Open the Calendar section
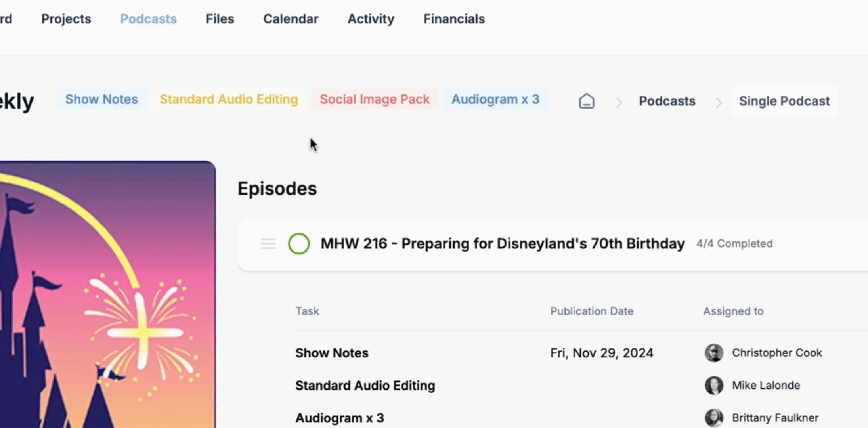This screenshot has width=868, height=428. (x=291, y=19)
